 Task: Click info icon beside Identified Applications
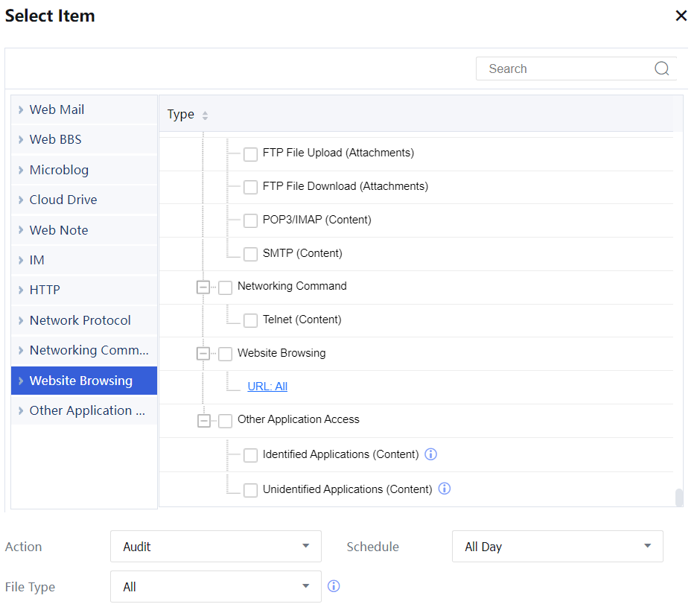[430, 454]
